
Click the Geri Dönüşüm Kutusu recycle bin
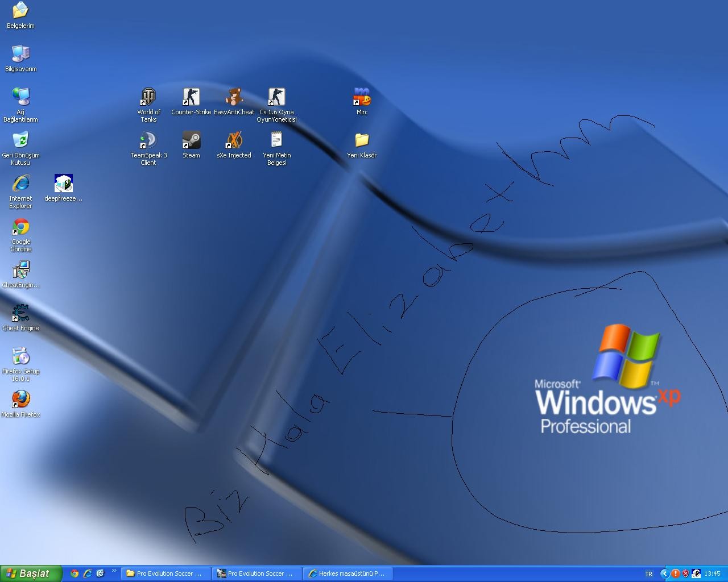pos(20,140)
